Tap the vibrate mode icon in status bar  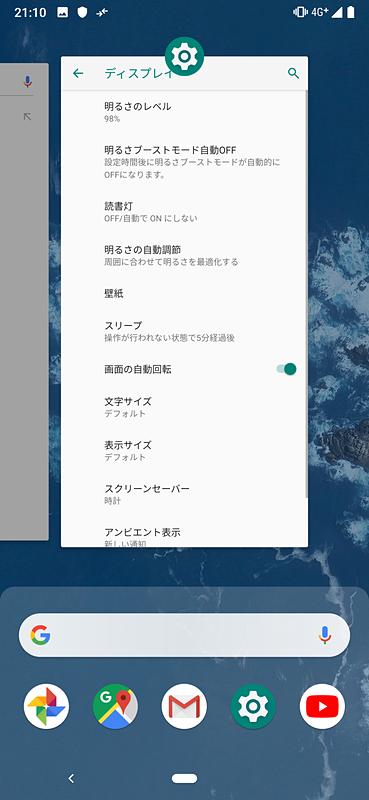click(300, 12)
